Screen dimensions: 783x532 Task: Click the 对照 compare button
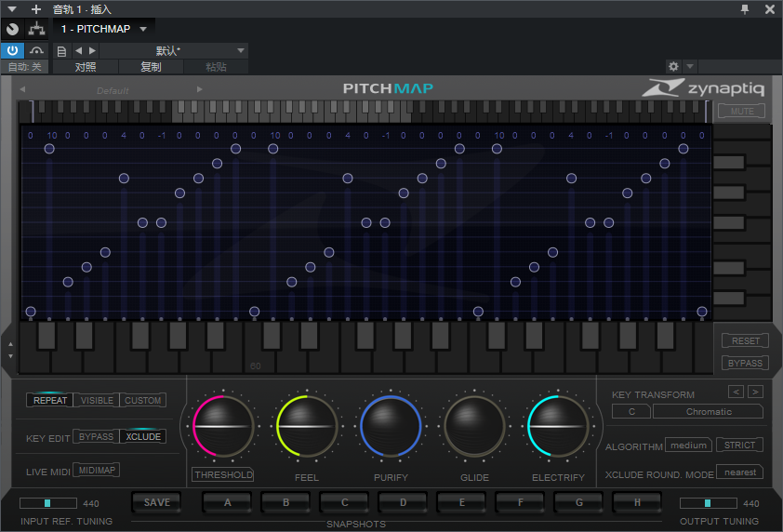point(86,66)
